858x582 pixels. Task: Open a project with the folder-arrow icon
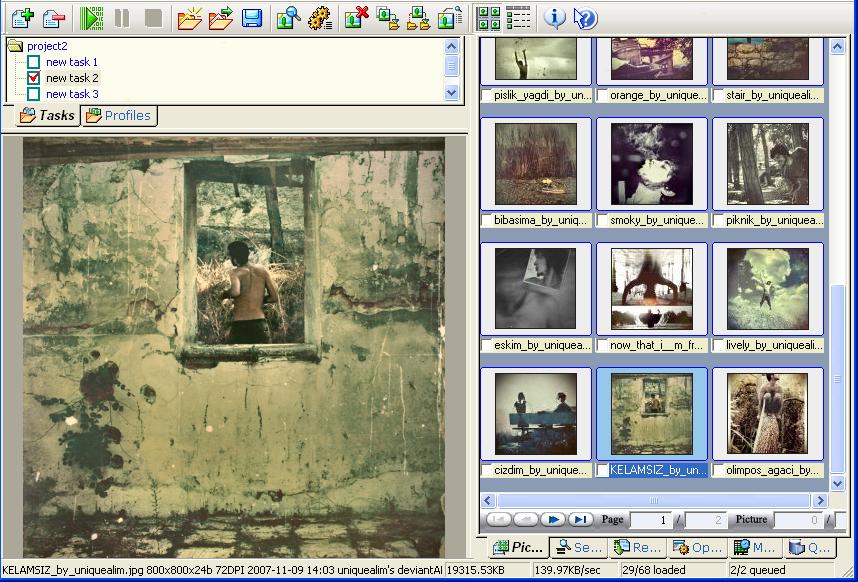coord(221,18)
